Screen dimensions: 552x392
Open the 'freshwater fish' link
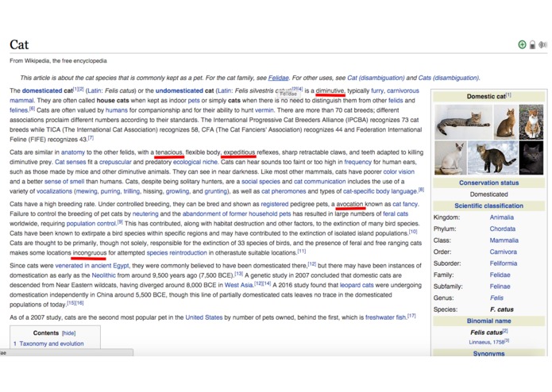coord(386,317)
